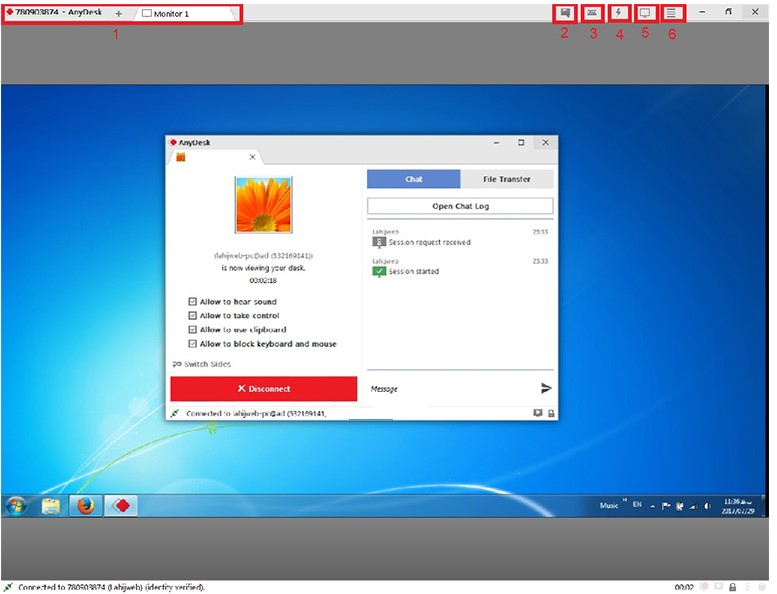The image size is (777, 594).
Task: Click the green connection icon in inner status bar
Action: point(174,413)
